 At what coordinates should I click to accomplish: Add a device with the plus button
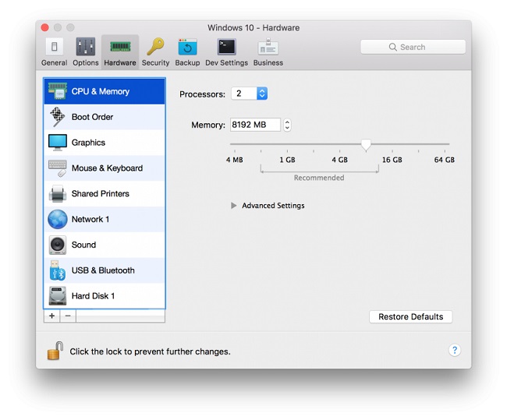[x=52, y=316]
